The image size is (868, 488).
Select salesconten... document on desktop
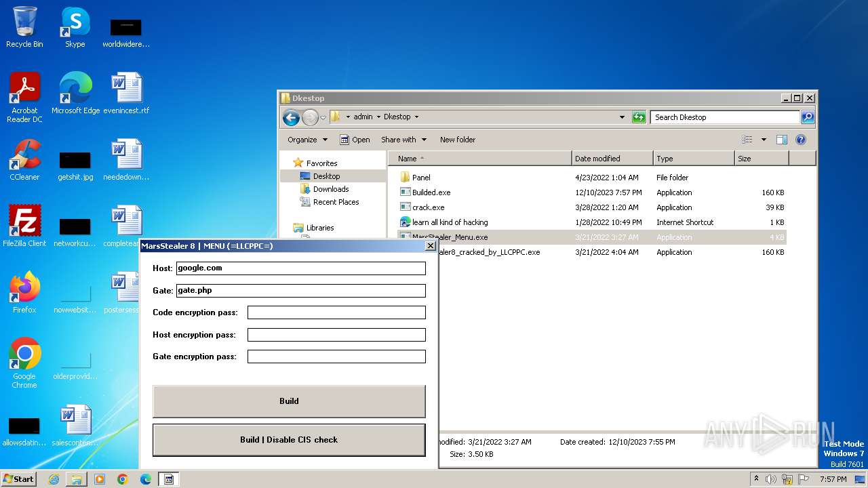tap(75, 426)
